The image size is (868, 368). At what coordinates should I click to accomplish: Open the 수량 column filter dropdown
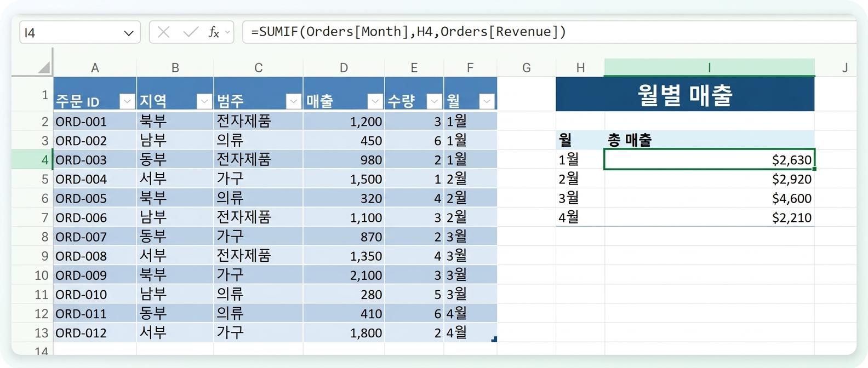coord(434,101)
